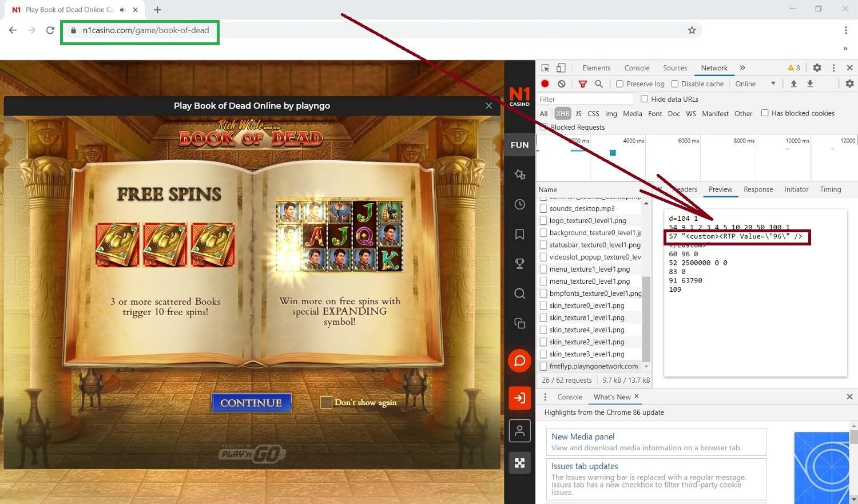Screen dimensions: 858x504
Task: Enable Preserve log checkbox
Action: (x=619, y=84)
